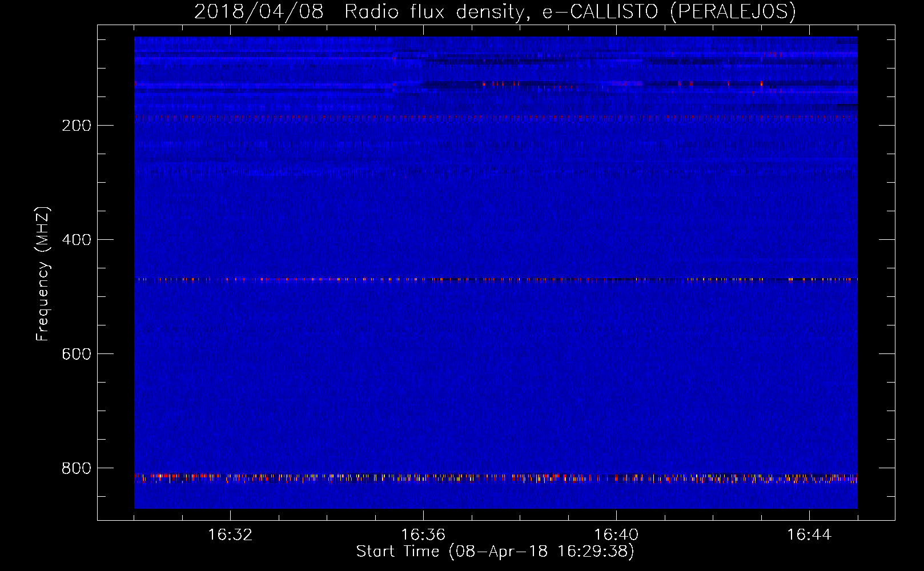924x571 pixels.
Task: Select the 16:32 time tick label
Action: tap(230, 534)
